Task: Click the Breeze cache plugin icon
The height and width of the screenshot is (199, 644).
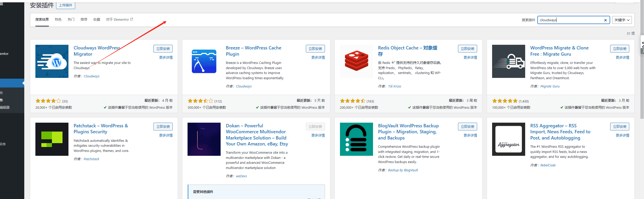Action: (x=204, y=61)
